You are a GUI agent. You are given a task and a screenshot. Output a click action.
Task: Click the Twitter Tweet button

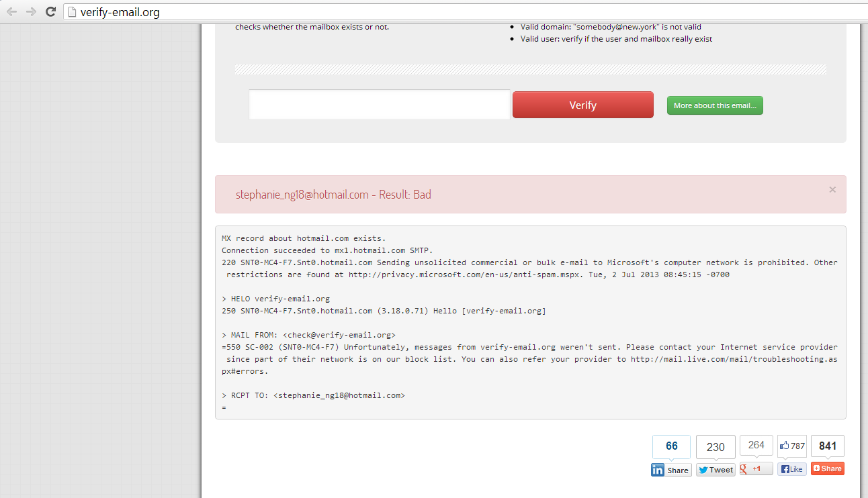pyautogui.click(x=716, y=470)
